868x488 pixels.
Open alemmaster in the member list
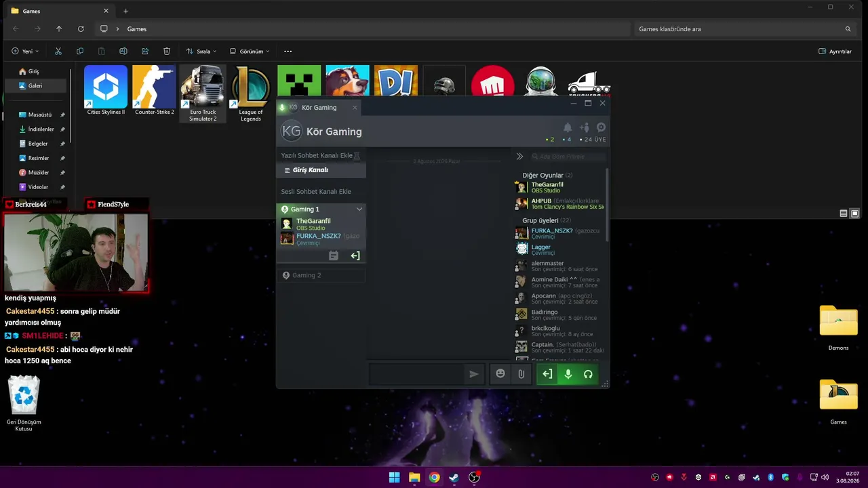[x=559, y=266]
